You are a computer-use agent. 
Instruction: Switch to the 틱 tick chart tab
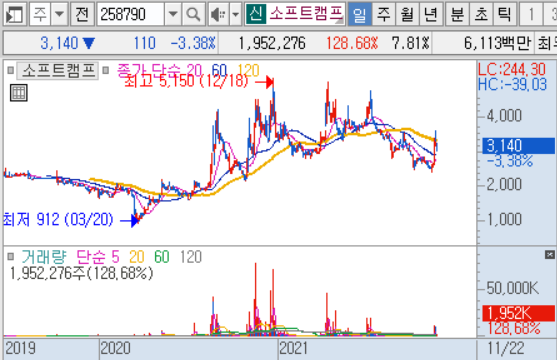(504, 14)
